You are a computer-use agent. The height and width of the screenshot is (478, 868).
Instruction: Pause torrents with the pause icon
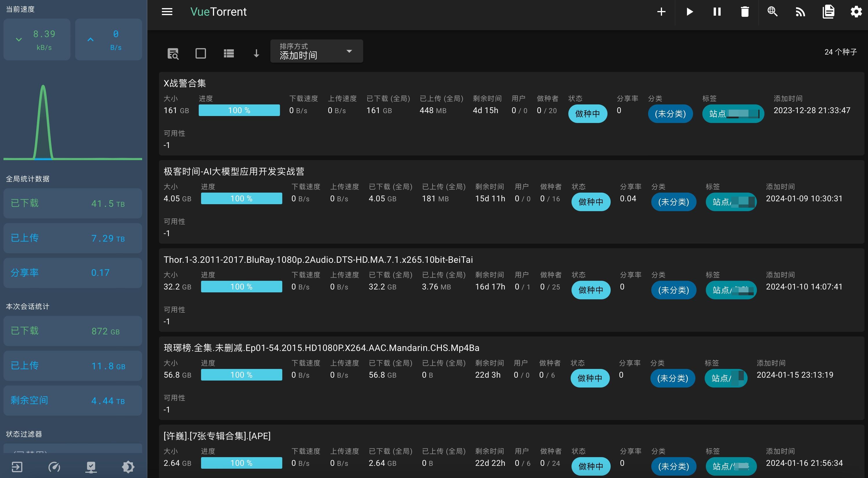[717, 12]
